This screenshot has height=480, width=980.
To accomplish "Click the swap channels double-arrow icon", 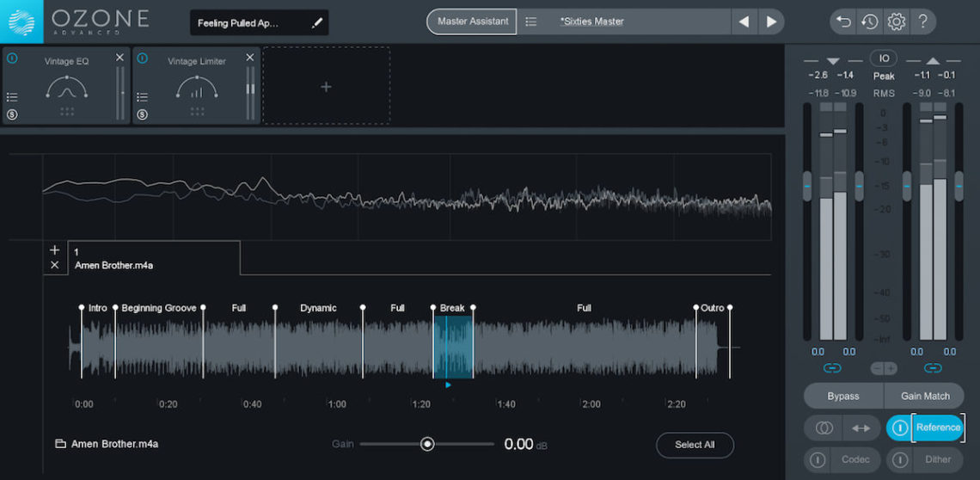I will [x=861, y=428].
